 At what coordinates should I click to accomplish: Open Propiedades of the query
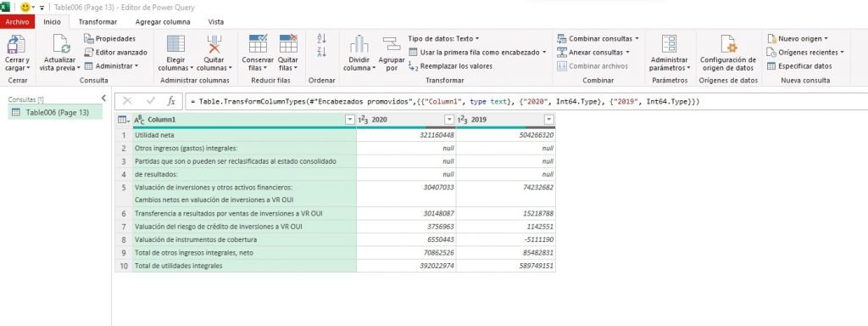point(109,38)
